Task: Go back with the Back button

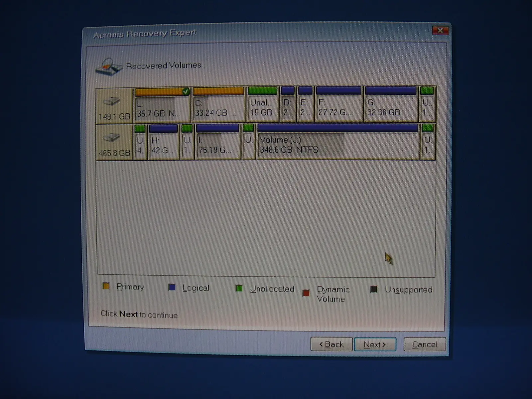Action: click(x=331, y=344)
